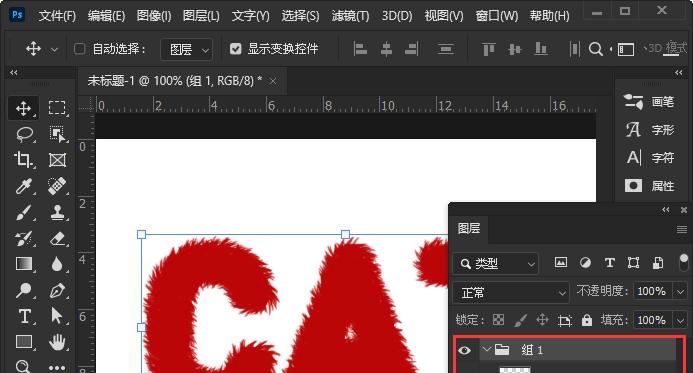Select the Move tool in toolbox

point(23,108)
